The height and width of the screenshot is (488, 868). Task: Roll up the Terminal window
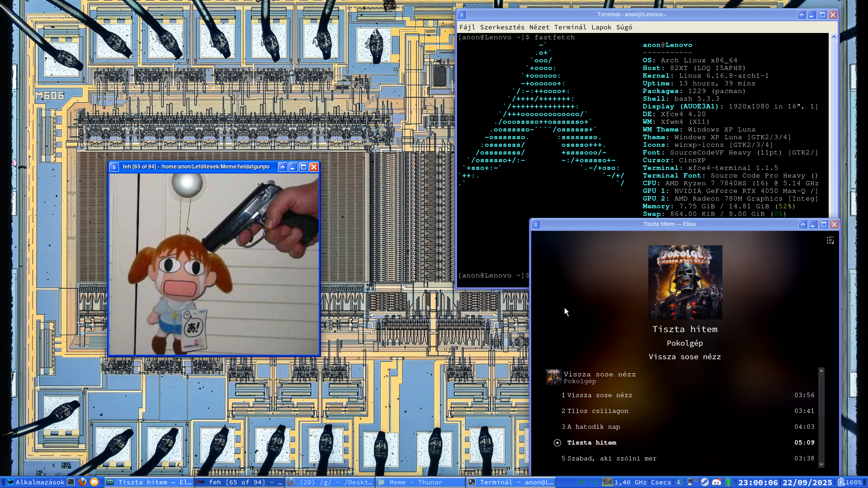(x=801, y=14)
